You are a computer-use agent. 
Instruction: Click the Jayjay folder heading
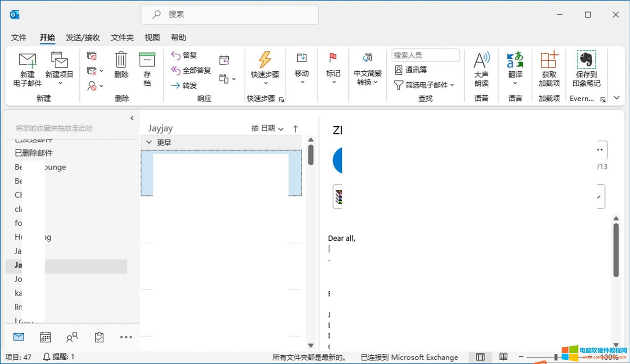click(x=160, y=129)
